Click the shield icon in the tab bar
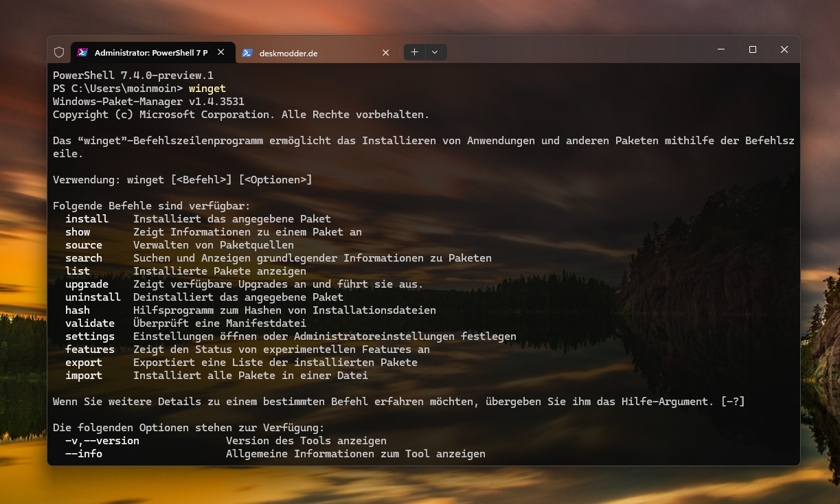 point(59,52)
